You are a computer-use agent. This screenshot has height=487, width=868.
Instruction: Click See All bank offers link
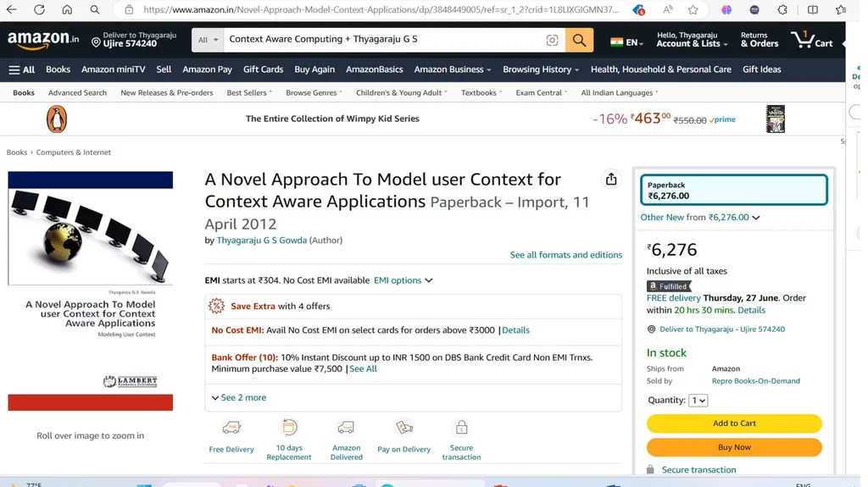pos(363,369)
